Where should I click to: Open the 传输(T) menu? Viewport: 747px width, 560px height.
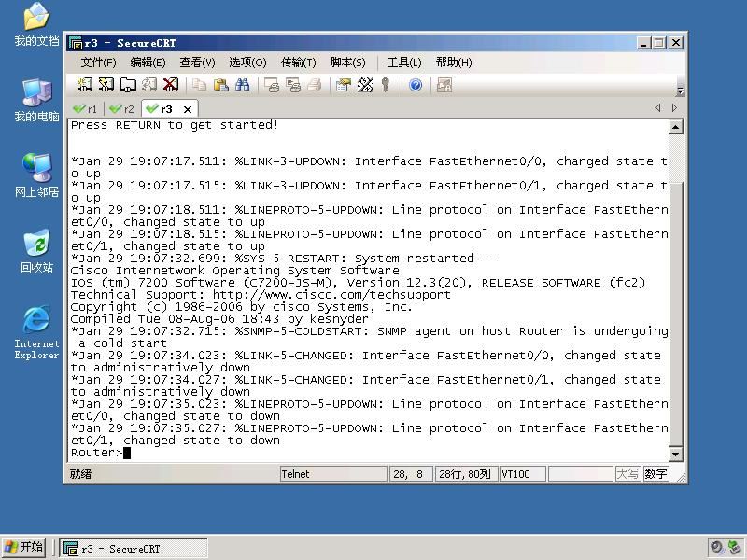click(298, 63)
